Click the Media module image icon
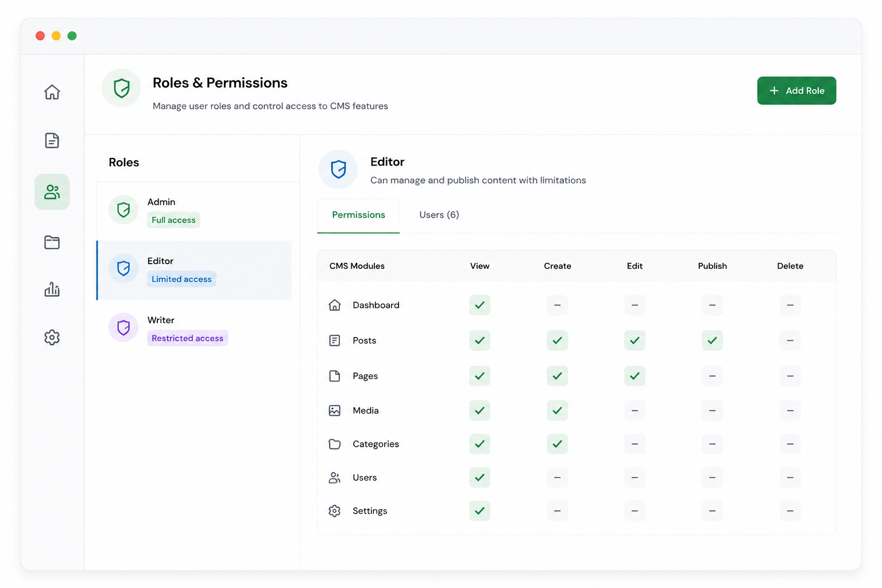 tap(335, 411)
